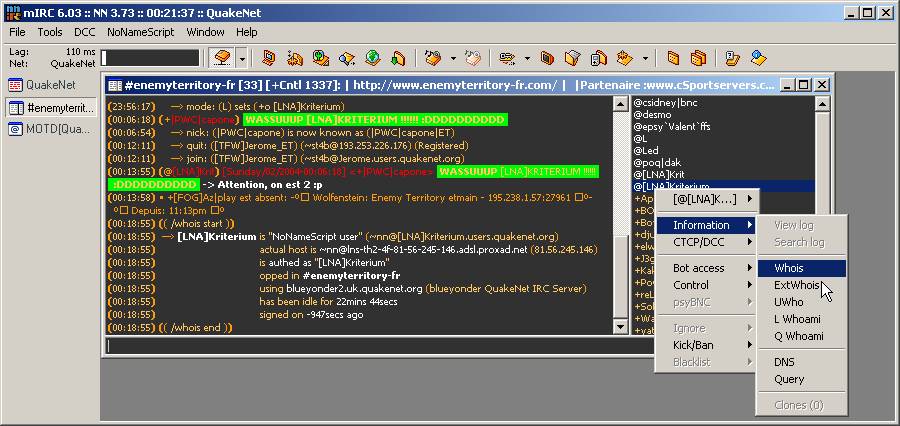Select ExtWhois in the submenu
This screenshot has width=900, height=426.
click(x=802, y=285)
